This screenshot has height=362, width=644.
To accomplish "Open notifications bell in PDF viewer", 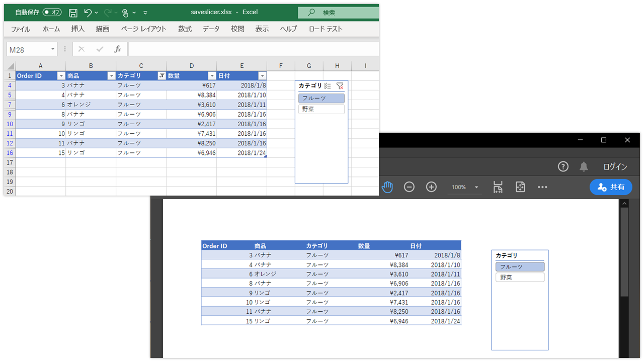I will (584, 166).
